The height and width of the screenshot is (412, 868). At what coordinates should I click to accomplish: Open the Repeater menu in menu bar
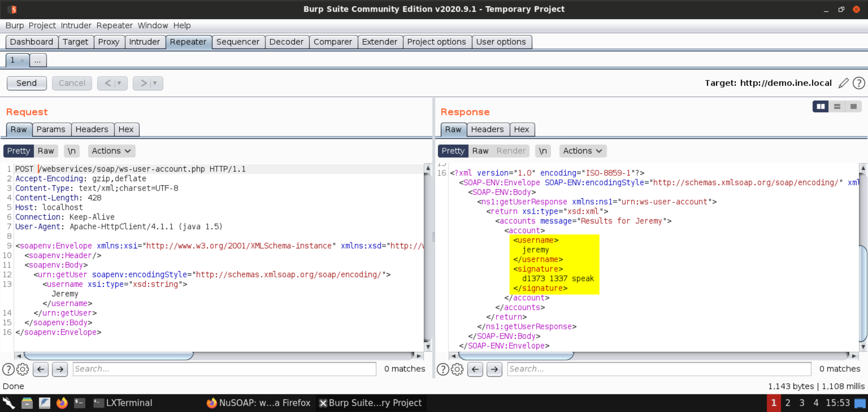114,25
